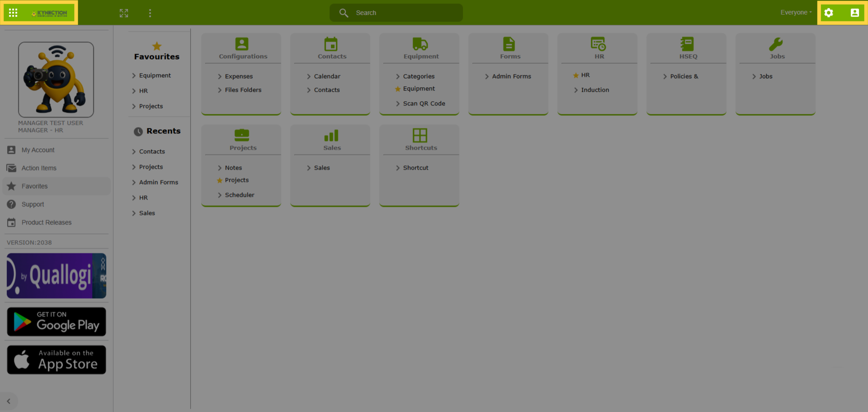This screenshot has height=412, width=868.
Task: Click the search magnifier icon
Action: [x=344, y=13]
